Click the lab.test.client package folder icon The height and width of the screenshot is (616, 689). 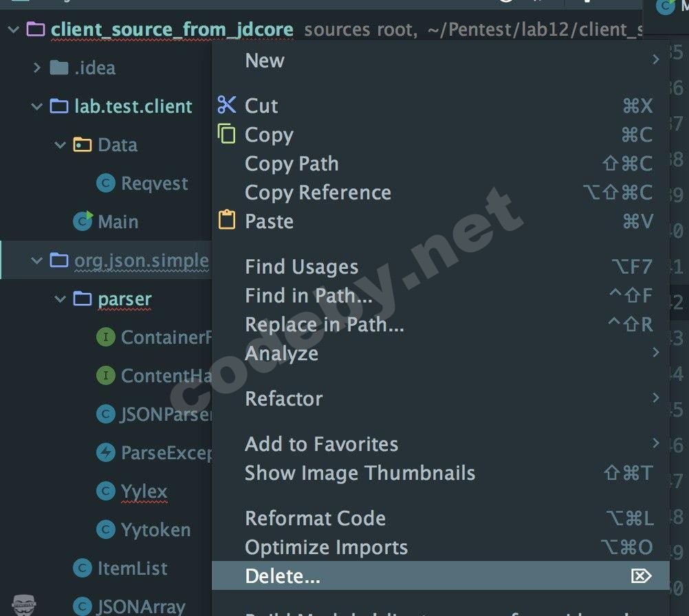pyautogui.click(x=59, y=107)
